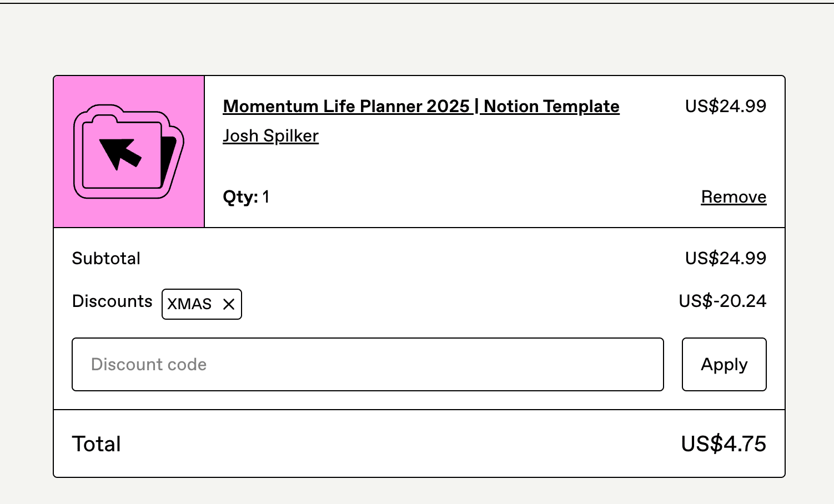Open the pink folder product thumbnail
Viewport: 834px width, 504px height.
tap(129, 152)
